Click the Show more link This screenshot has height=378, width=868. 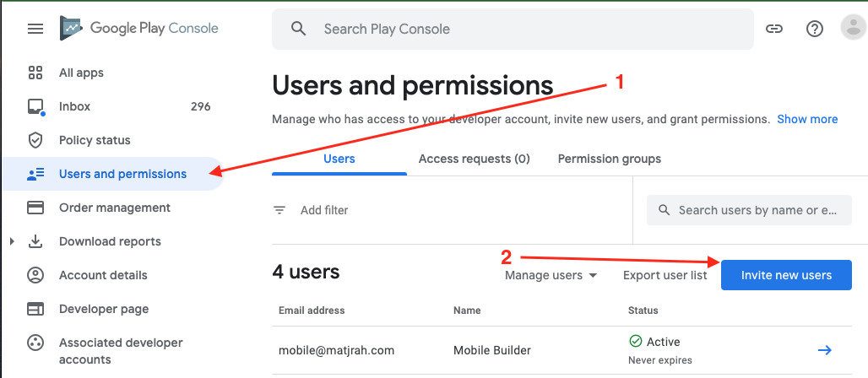pos(807,119)
